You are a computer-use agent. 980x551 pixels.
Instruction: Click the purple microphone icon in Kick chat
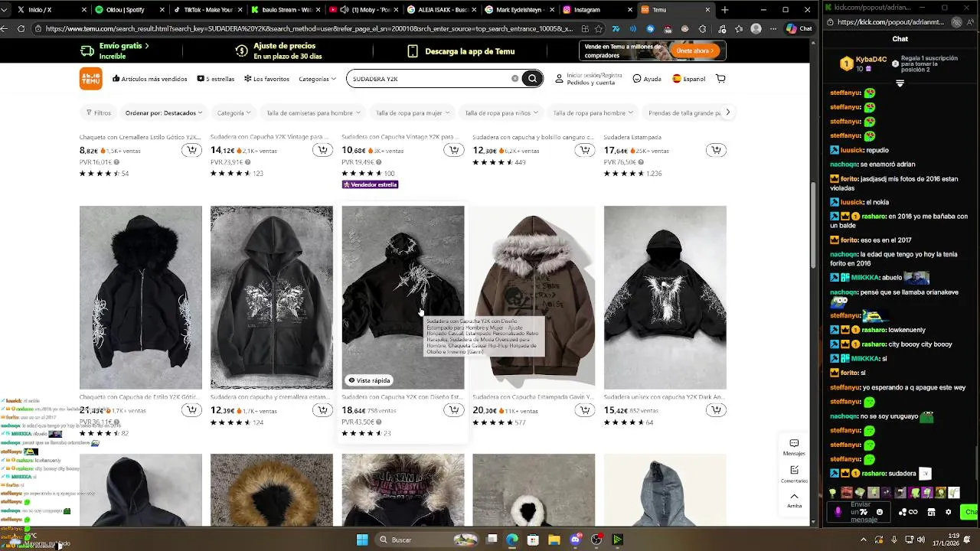coord(838,512)
